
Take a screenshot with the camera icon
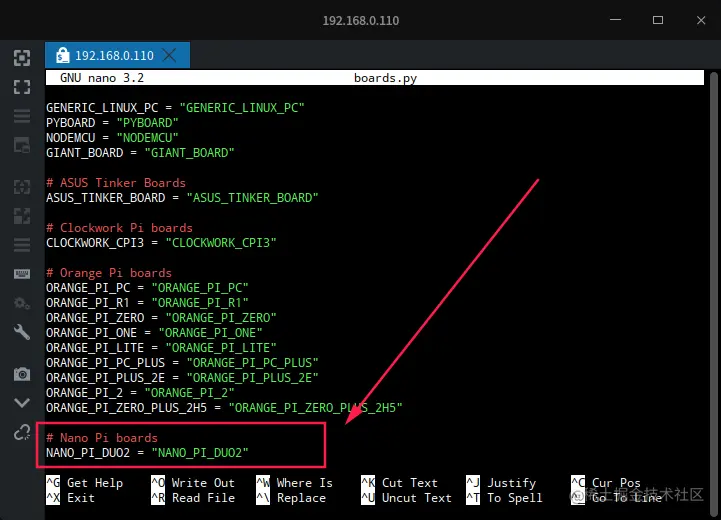tap(22, 374)
